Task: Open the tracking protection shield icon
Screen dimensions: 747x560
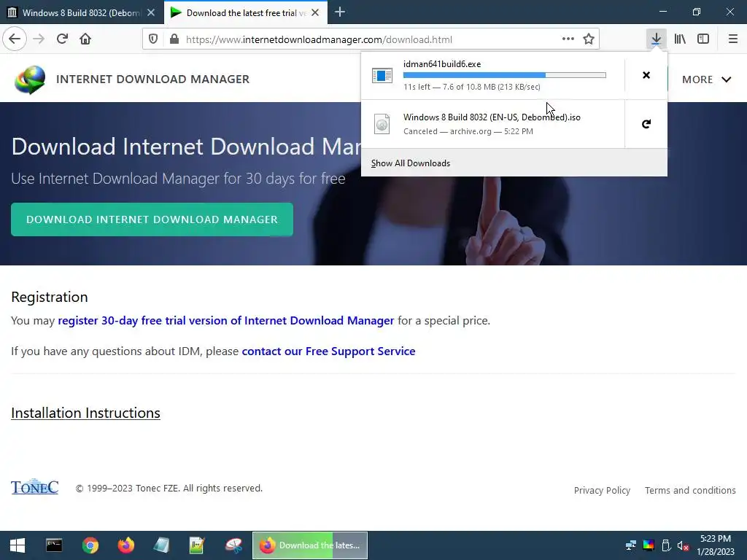Action: coord(153,39)
